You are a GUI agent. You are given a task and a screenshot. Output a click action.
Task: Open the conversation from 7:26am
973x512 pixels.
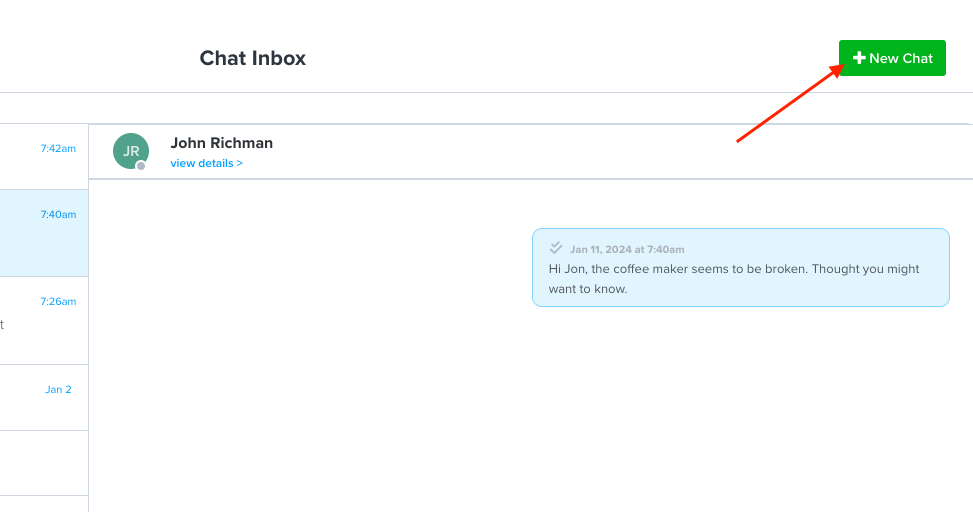tap(44, 321)
